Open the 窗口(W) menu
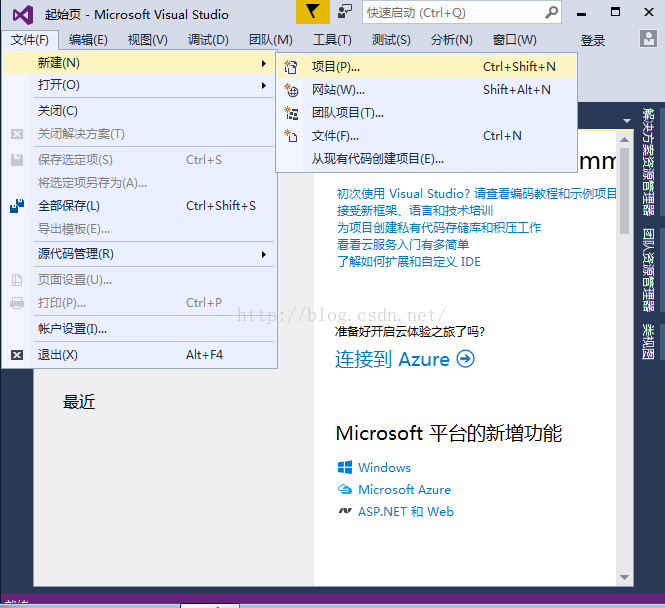 coord(514,40)
